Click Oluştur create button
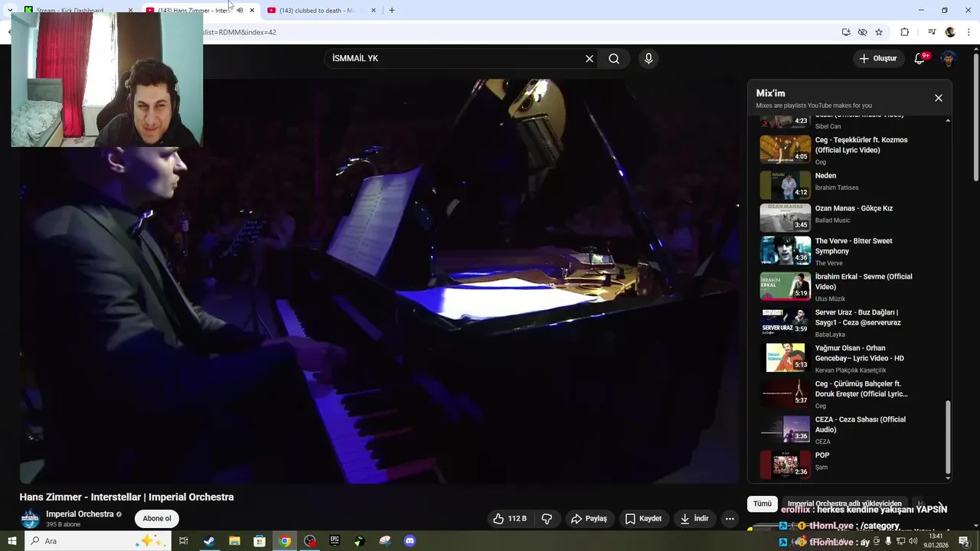980x551 pixels. tap(878, 59)
